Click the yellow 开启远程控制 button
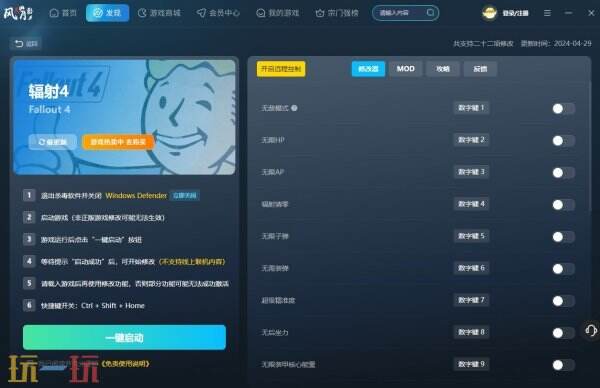600x388 pixels. coord(281,69)
